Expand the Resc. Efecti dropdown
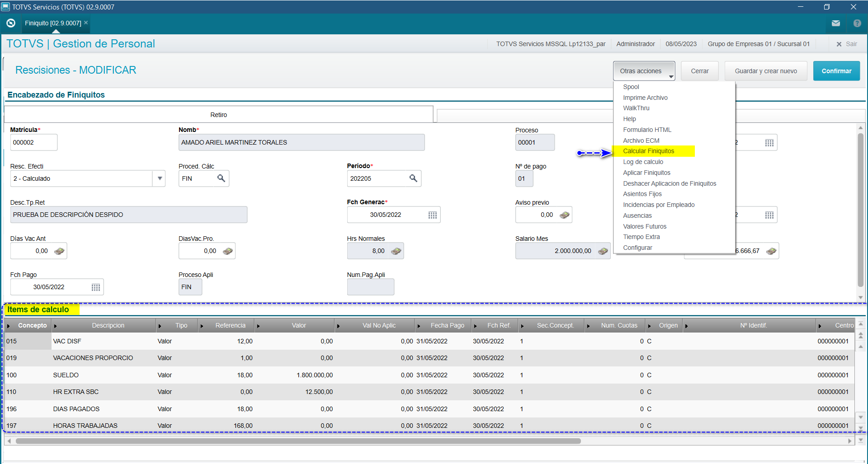Viewport: 868px width, 464px height. tap(160, 178)
